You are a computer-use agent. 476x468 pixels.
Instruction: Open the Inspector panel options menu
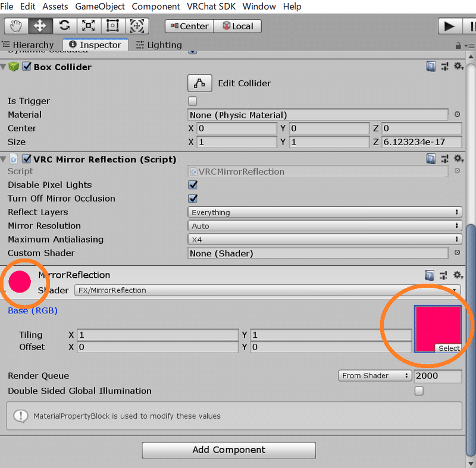469,46
